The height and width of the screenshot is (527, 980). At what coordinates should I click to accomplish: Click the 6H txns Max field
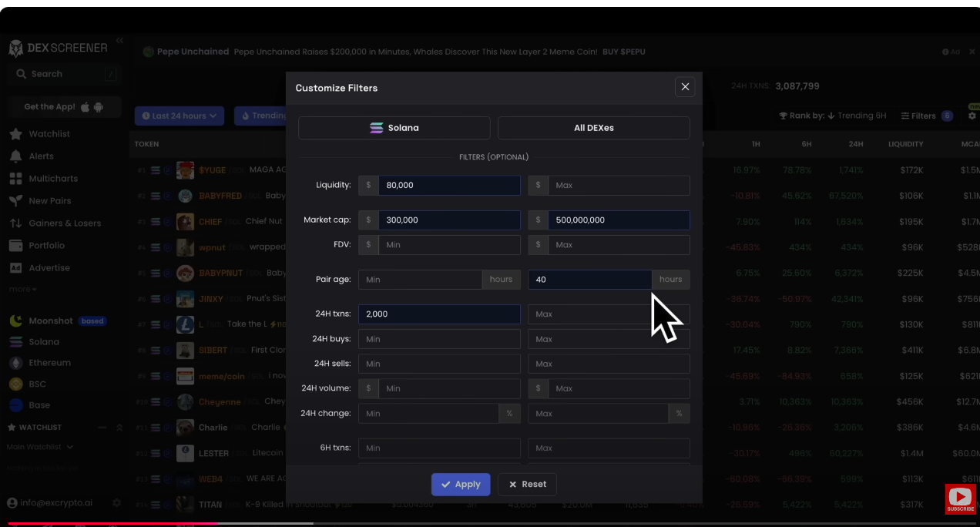609,448
